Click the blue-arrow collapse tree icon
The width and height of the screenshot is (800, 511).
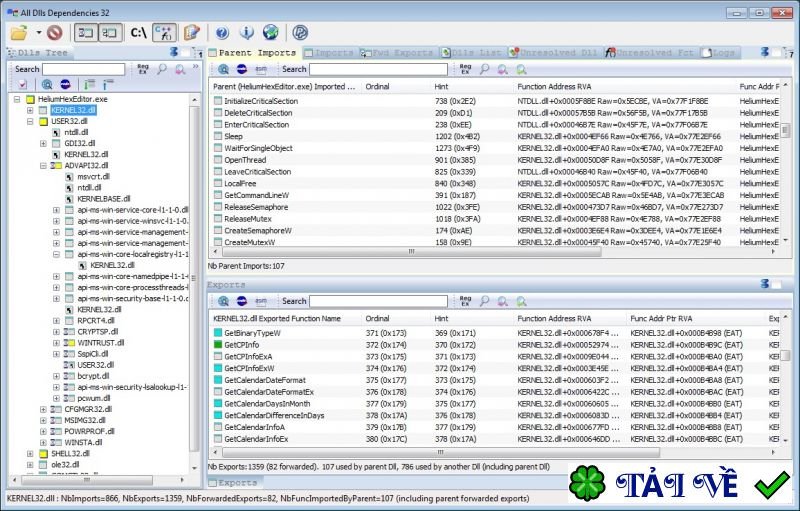[108, 85]
